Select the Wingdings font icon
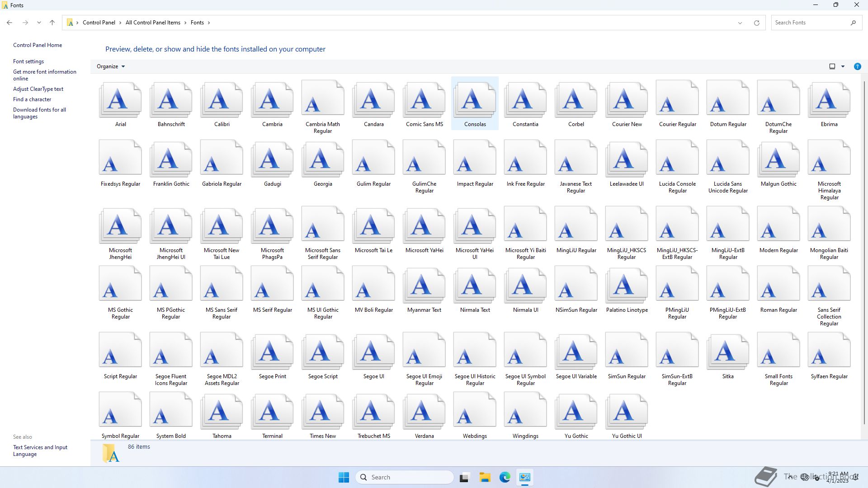 [525, 410]
